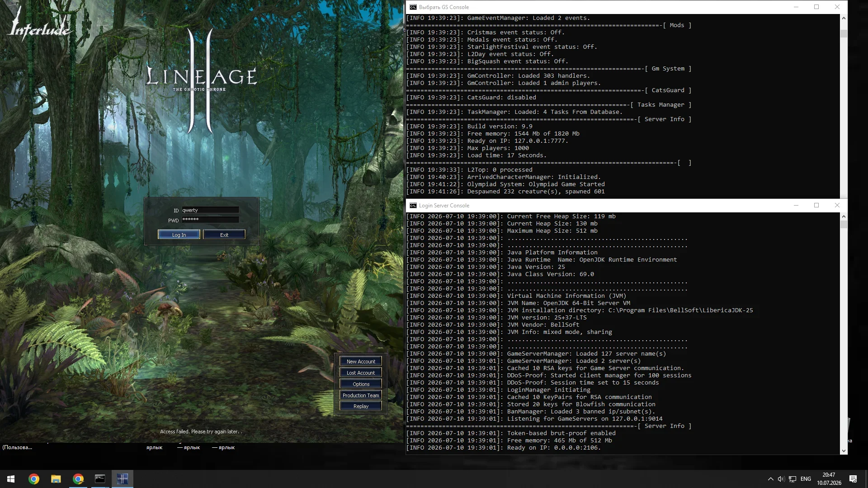This screenshot has width=868, height=488.
Task: Start the Replay viewer
Action: click(x=361, y=406)
